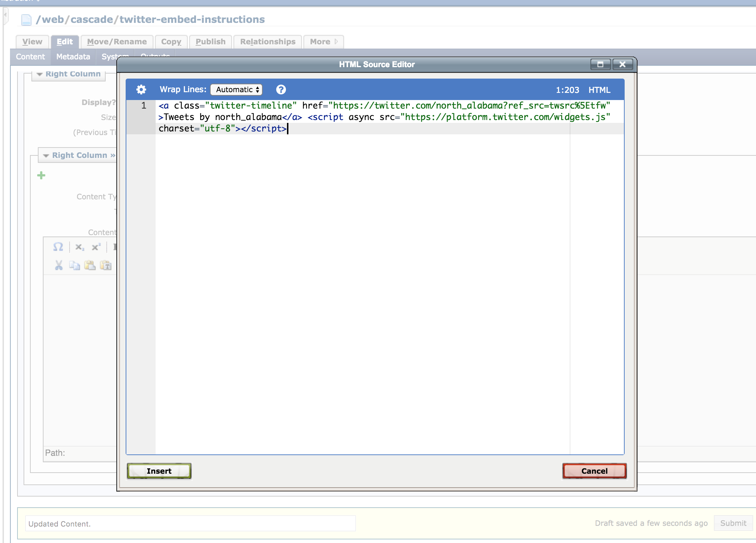Image resolution: width=756 pixels, height=543 pixels.
Task: Cut content using the scissors icon
Action: click(59, 265)
